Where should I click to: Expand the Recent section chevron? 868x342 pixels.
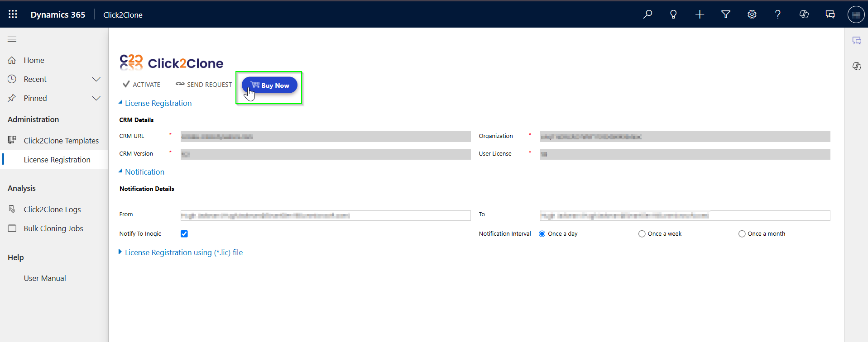[96, 79]
